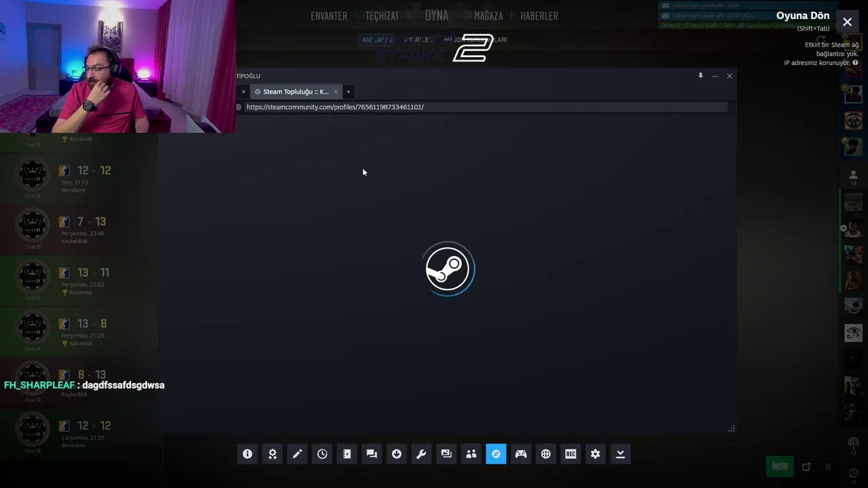The image size is (868, 488).
Task: Open the HABERLER menu
Action: click(x=539, y=16)
